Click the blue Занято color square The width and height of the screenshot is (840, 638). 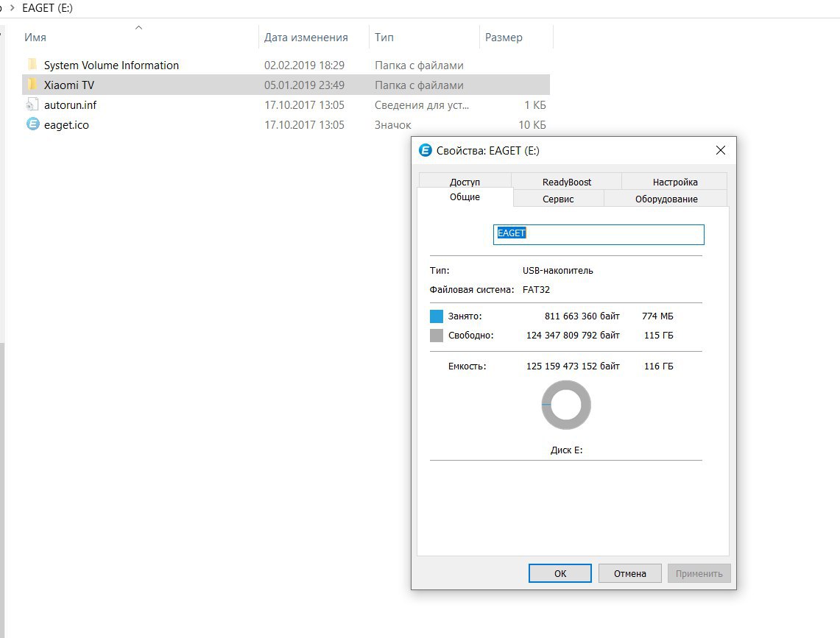(x=437, y=316)
